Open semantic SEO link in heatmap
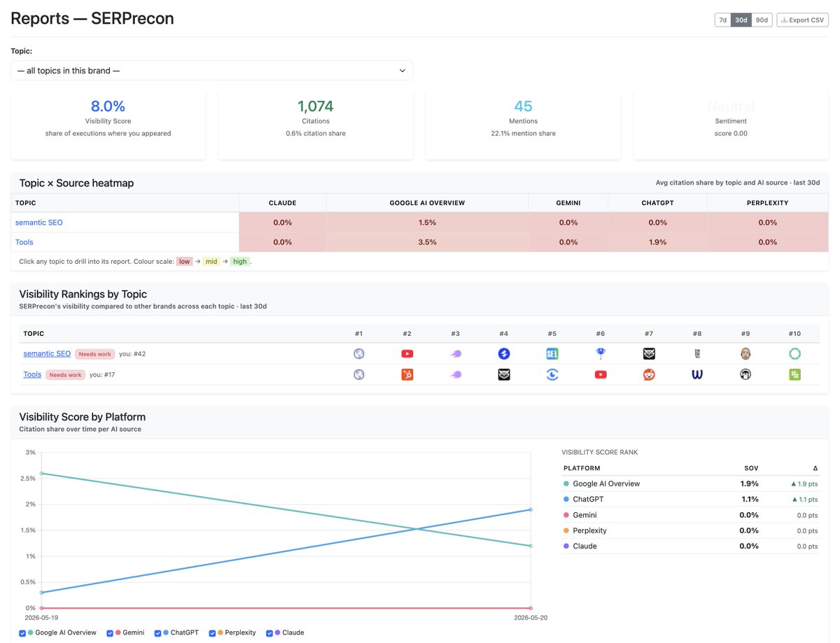The width and height of the screenshot is (840, 643). pyautogui.click(x=39, y=222)
